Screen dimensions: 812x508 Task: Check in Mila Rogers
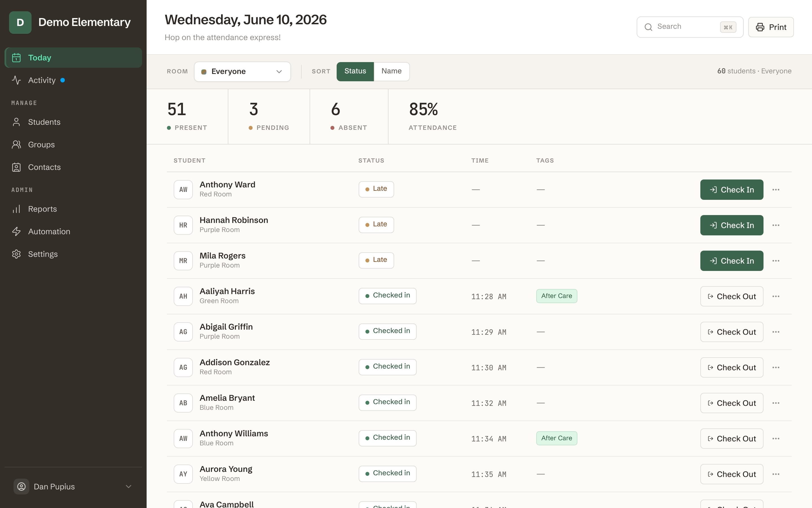731,261
